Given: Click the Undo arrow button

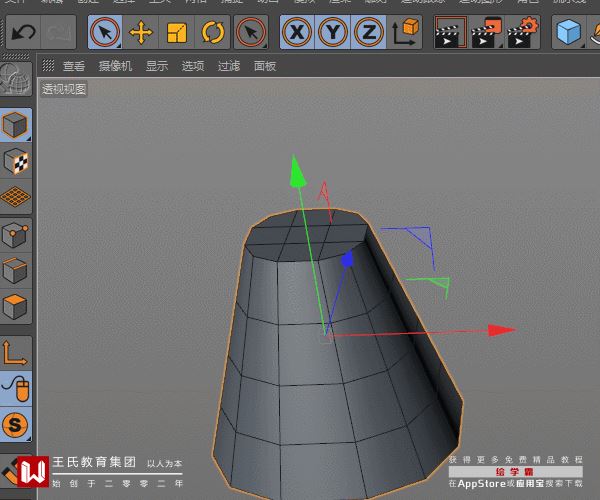Looking at the screenshot, I should coord(23,32).
